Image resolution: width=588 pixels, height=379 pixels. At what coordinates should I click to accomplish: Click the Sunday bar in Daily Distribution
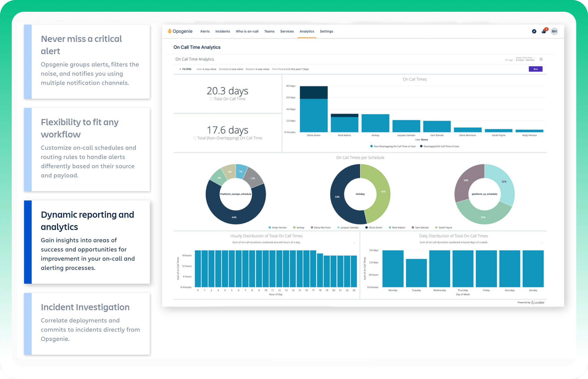click(533, 269)
